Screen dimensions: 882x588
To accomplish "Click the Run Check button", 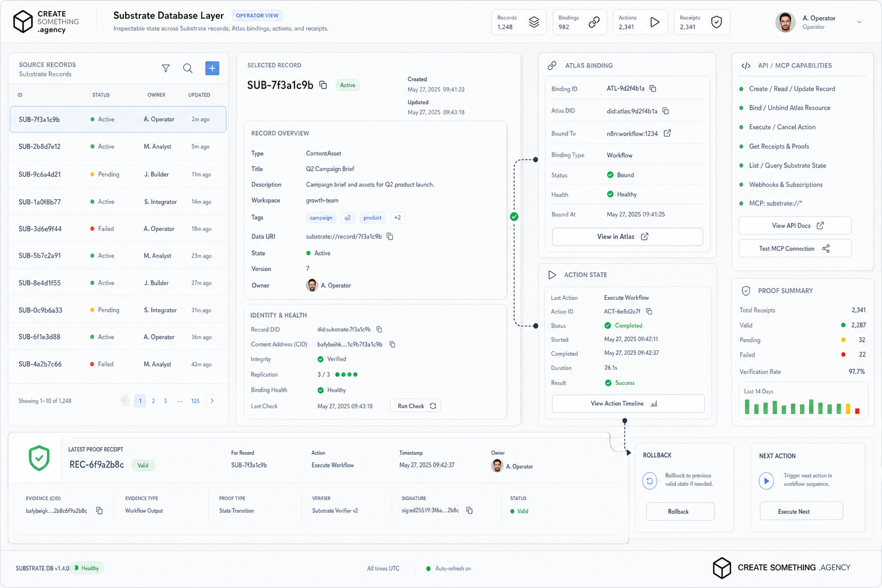I will (416, 406).
